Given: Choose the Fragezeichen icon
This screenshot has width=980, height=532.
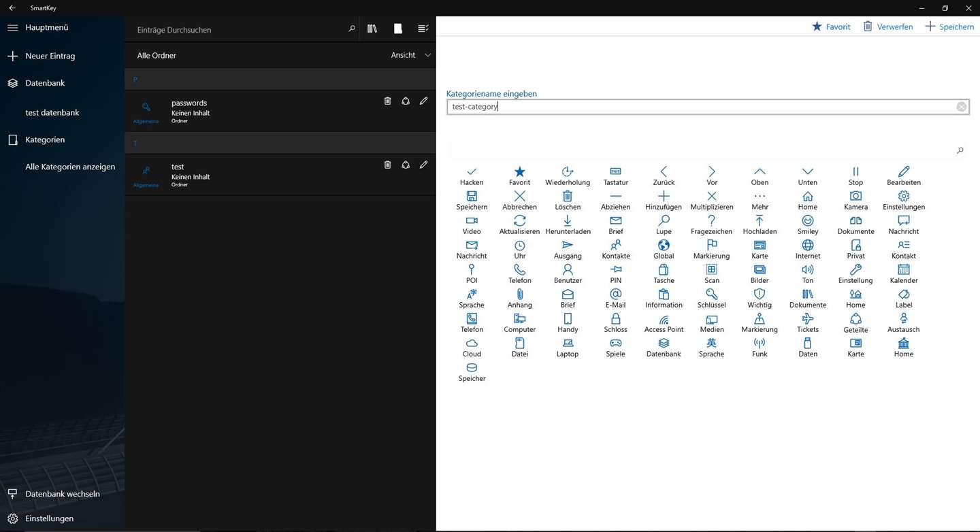Looking at the screenshot, I should [711, 225].
